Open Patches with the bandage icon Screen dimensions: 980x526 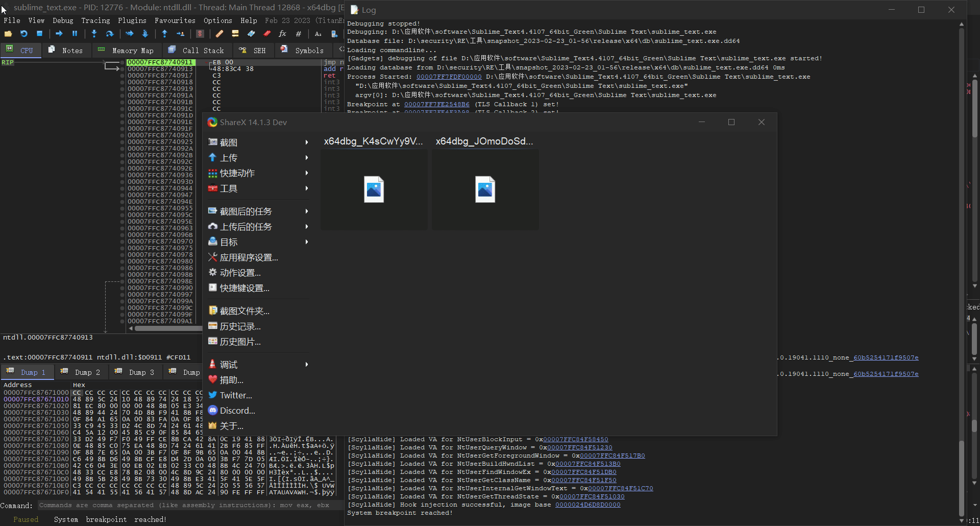coord(219,34)
